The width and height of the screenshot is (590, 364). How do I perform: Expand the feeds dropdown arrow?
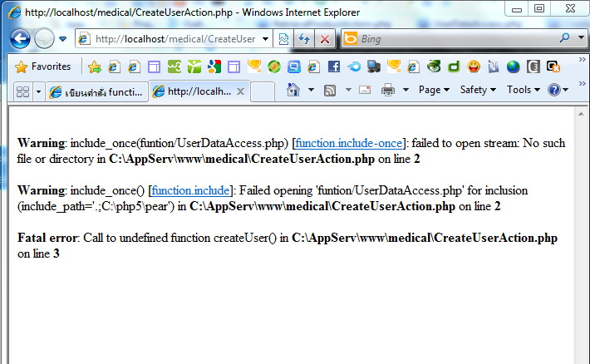[348, 90]
